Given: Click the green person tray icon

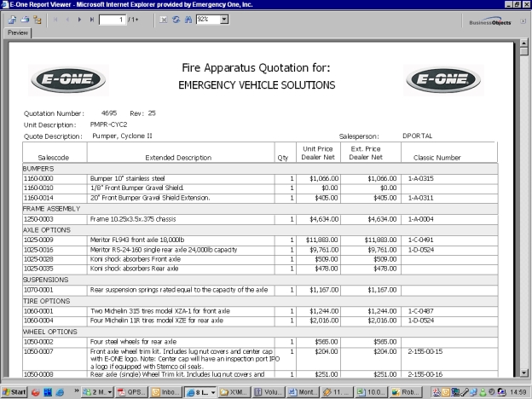Looking at the screenshot, I should tap(483, 392).
